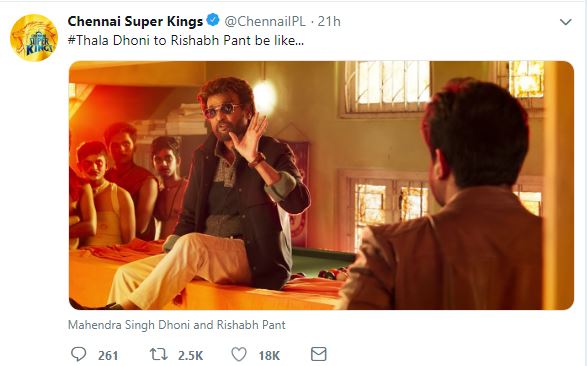Click the 261 replies count

[x=108, y=355]
